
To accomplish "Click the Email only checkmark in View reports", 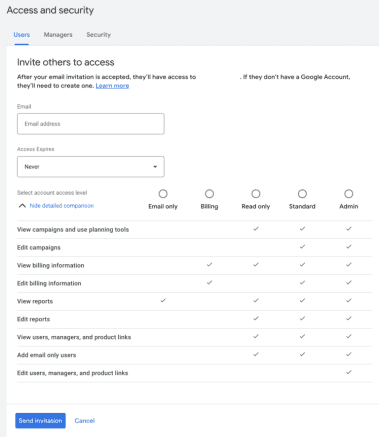I will pyautogui.click(x=163, y=300).
